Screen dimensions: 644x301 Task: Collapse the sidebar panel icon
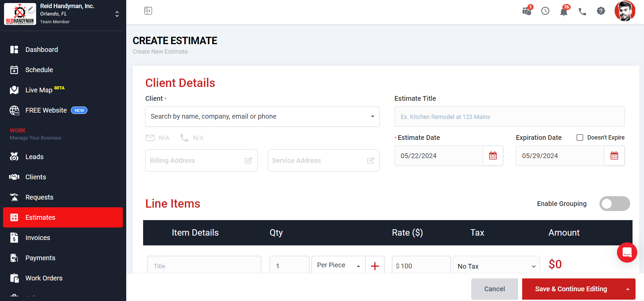pyautogui.click(x=148, y=11)
